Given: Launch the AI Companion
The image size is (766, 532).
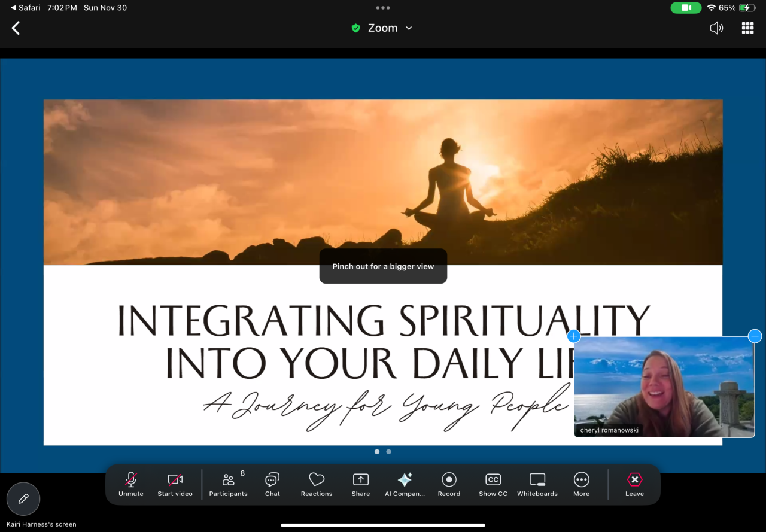Looking at the screenshot, I should [x=405, y=484].
